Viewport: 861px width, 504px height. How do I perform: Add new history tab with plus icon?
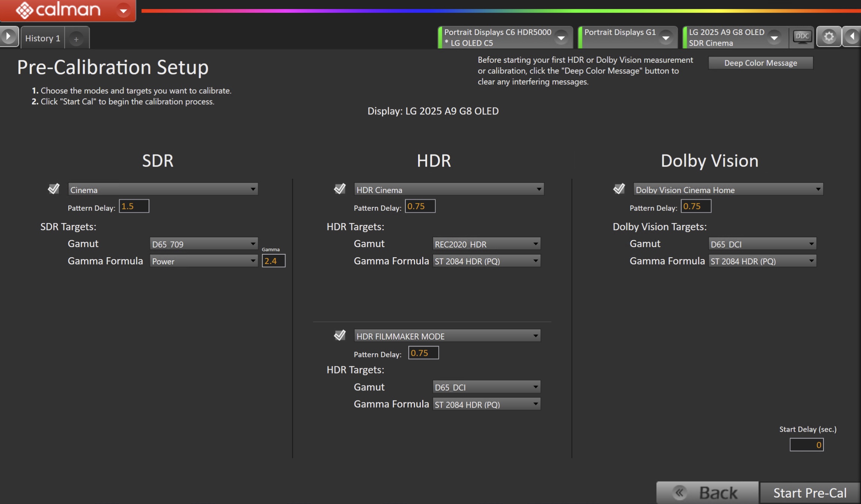click(x=76, y=39)
